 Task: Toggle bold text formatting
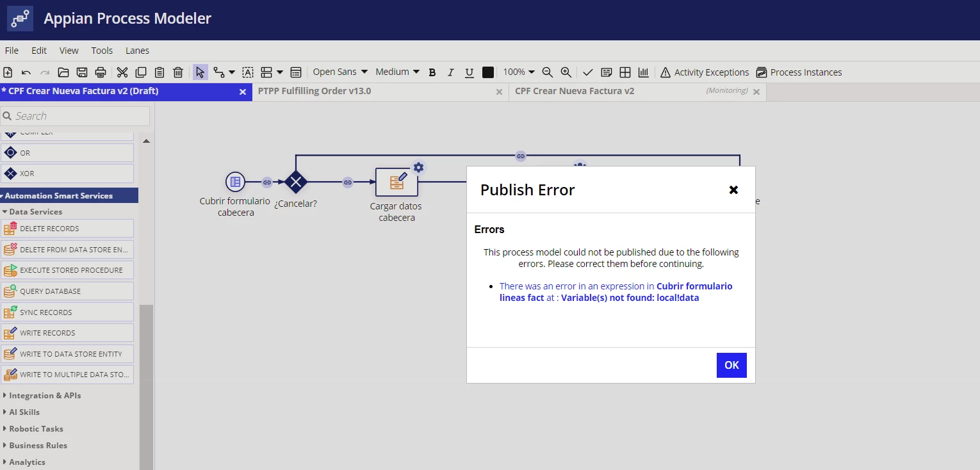tap(432, 72)
